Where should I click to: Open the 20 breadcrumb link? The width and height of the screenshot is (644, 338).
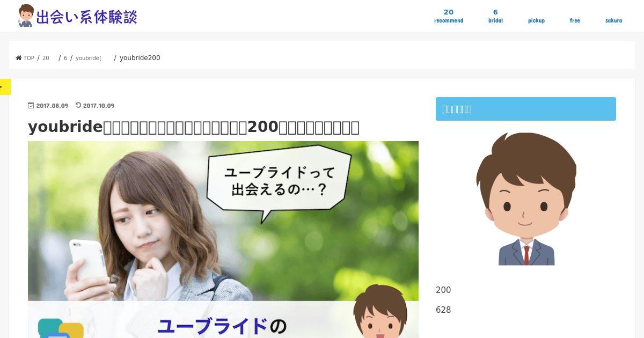tap(46, 58)
